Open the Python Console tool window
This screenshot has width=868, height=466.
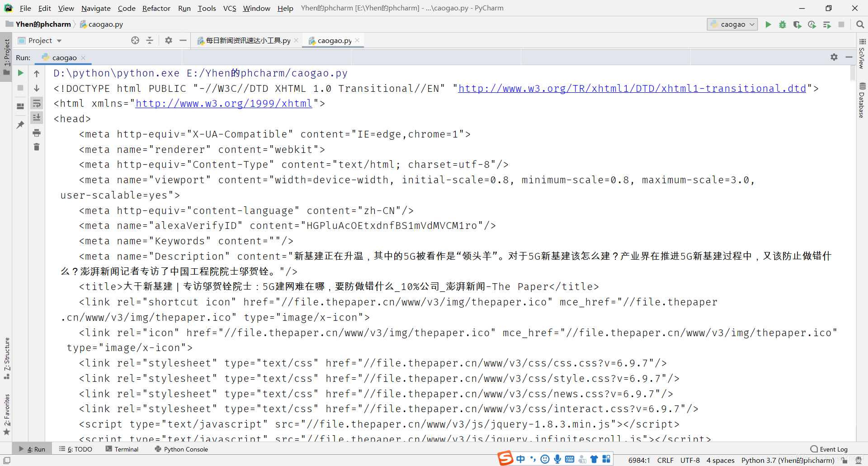pos(181,449)
